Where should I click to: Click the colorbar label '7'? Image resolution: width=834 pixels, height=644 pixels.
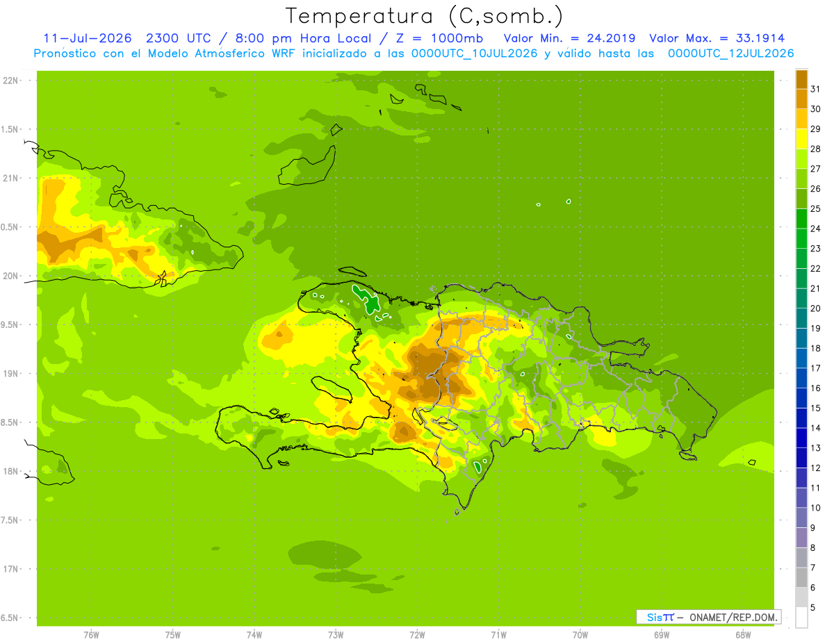point(813,568)
